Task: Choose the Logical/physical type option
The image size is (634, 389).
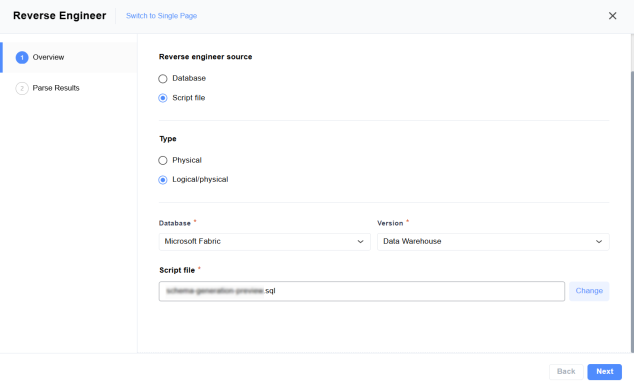Action: click(x=163, y=180)
